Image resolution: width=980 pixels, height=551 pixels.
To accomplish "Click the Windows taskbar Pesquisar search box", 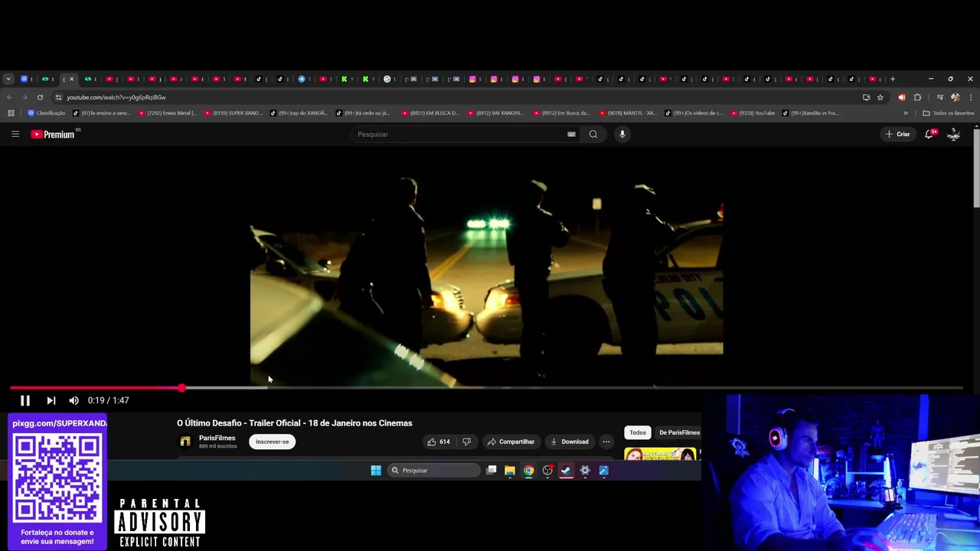I will (433, 471).
